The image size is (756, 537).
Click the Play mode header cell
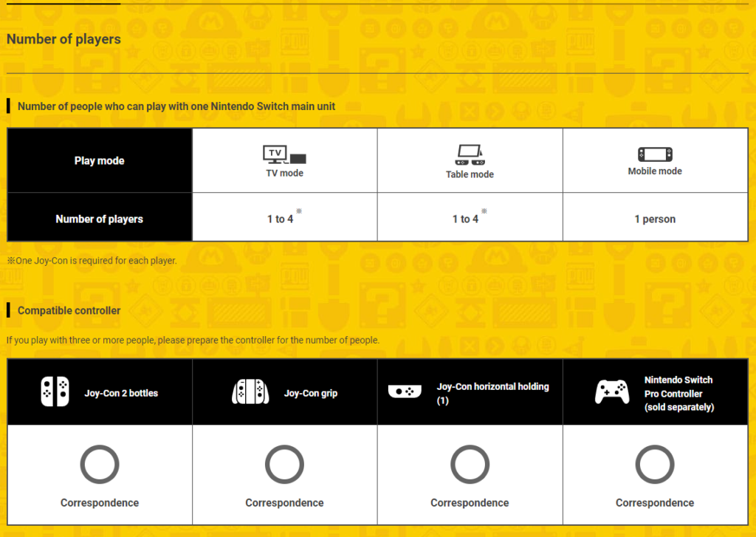coord(100,160)
